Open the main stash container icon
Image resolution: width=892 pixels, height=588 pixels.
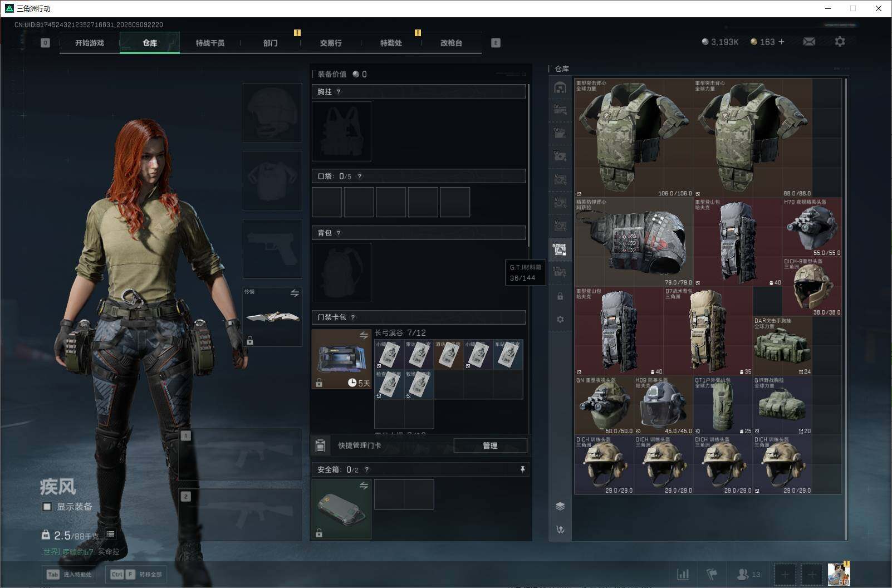560,87
